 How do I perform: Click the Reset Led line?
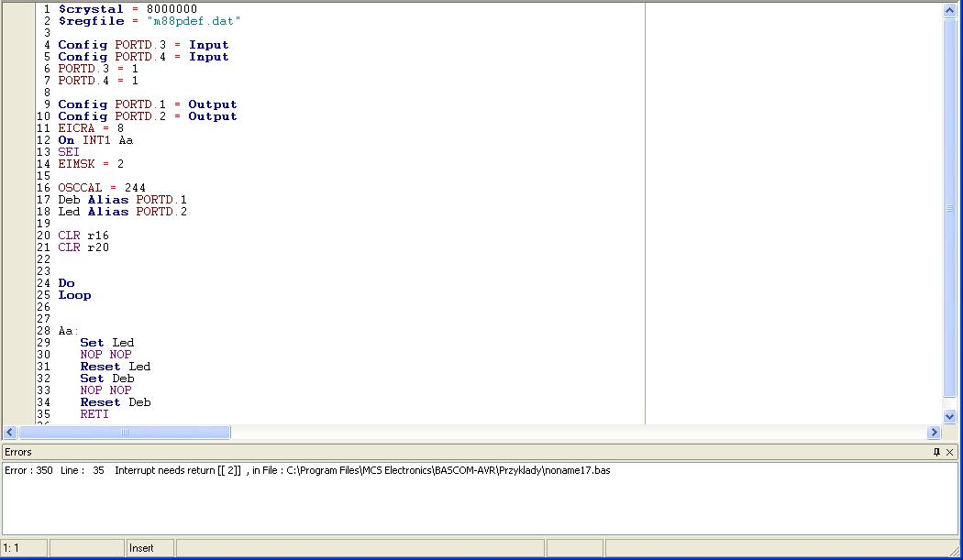coord(115,367)
